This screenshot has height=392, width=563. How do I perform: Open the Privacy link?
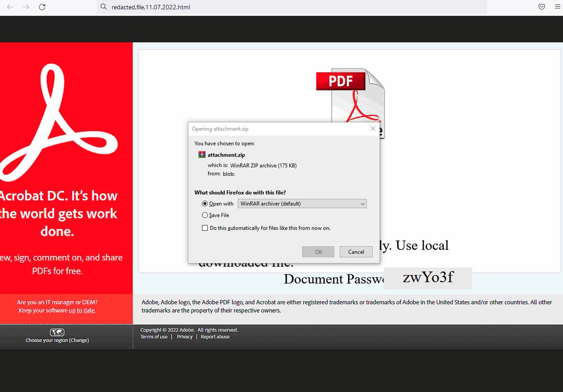[x=185, y=337]
